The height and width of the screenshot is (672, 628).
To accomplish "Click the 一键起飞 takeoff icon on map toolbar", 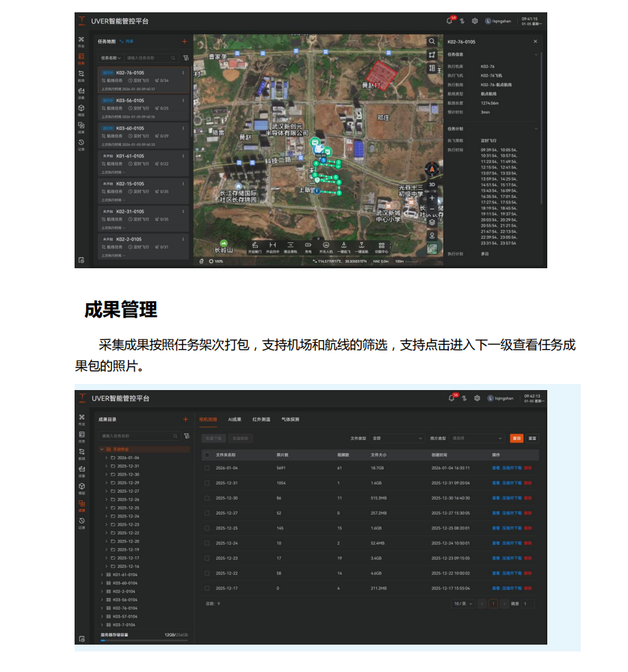I will click(x=343, y=246).
